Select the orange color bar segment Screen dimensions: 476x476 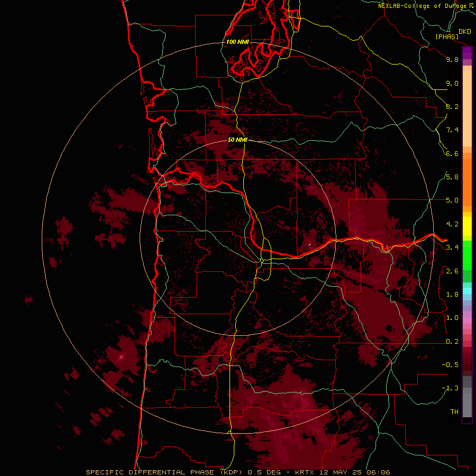coord(467,182)
